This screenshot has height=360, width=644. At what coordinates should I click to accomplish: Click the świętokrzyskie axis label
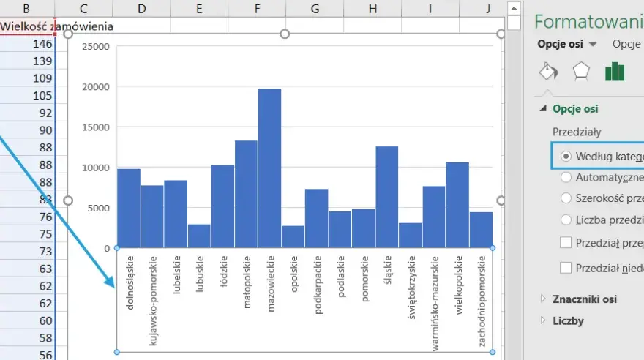411,288
